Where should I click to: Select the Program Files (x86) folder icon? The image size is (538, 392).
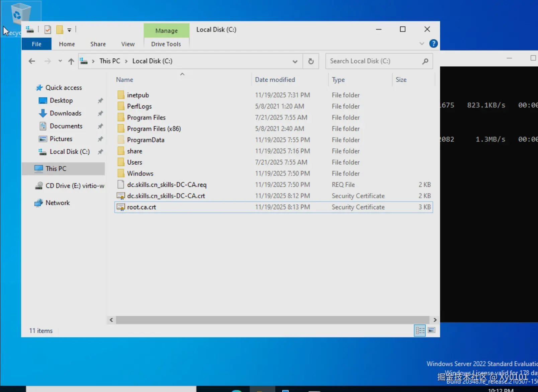point(121,129)
